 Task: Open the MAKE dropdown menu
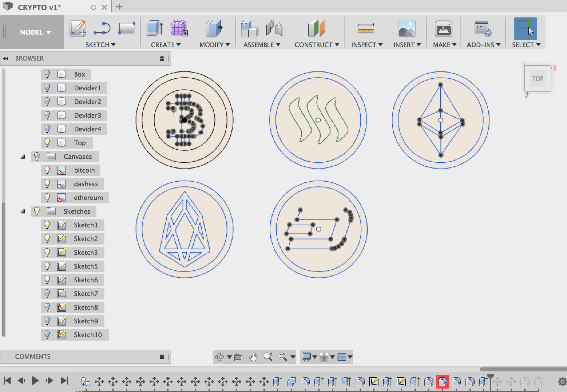pyautogui.click(x=445, y=45)
